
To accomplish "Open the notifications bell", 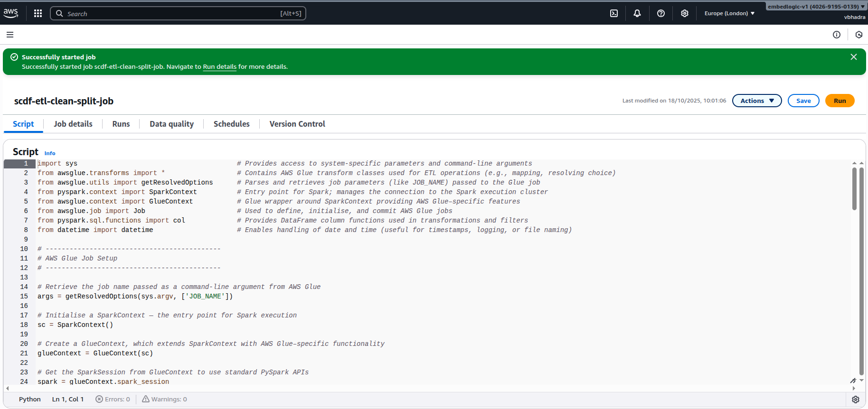I will 637,13.
